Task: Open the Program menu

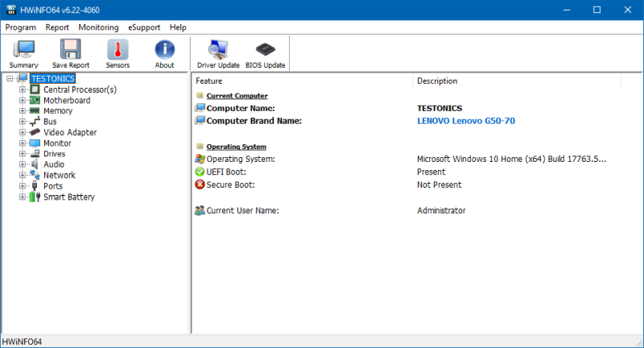Action: click(x=21, y=27)
